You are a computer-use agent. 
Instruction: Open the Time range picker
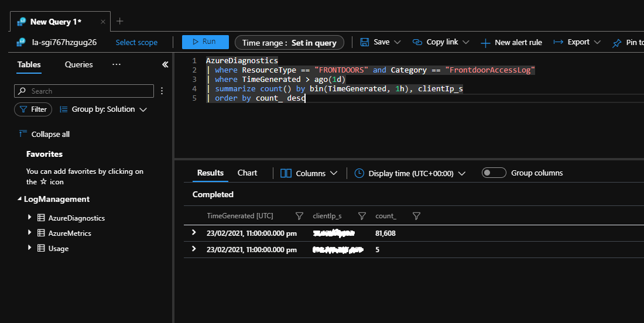(x=289, y=43)
